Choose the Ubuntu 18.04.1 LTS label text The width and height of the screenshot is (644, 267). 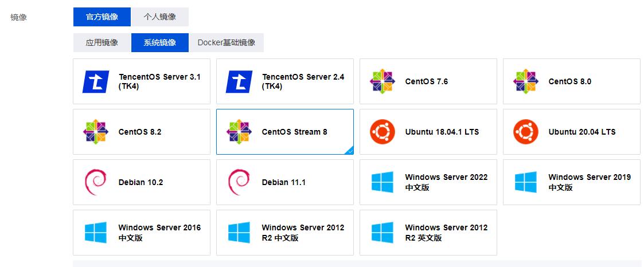pos(442,132)
